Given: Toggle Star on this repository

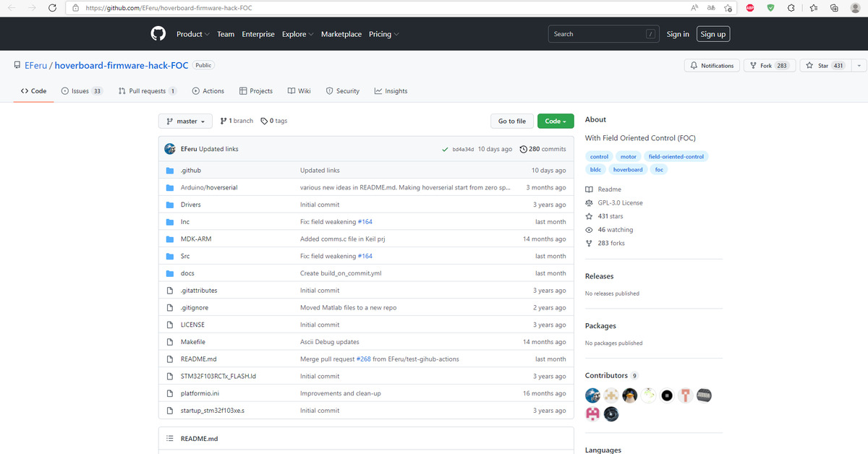Looking at the screenshot, I should 824,66.
